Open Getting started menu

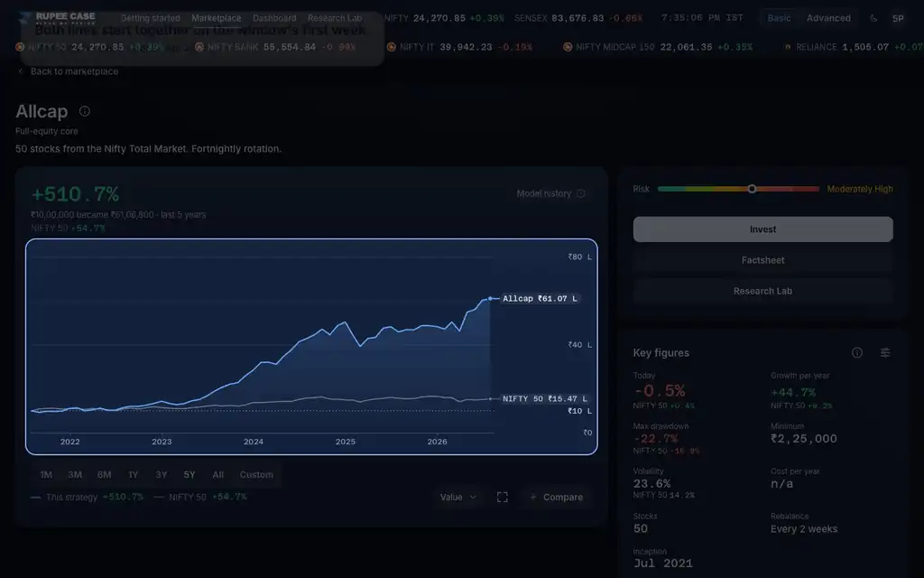(x=151, y=18)
